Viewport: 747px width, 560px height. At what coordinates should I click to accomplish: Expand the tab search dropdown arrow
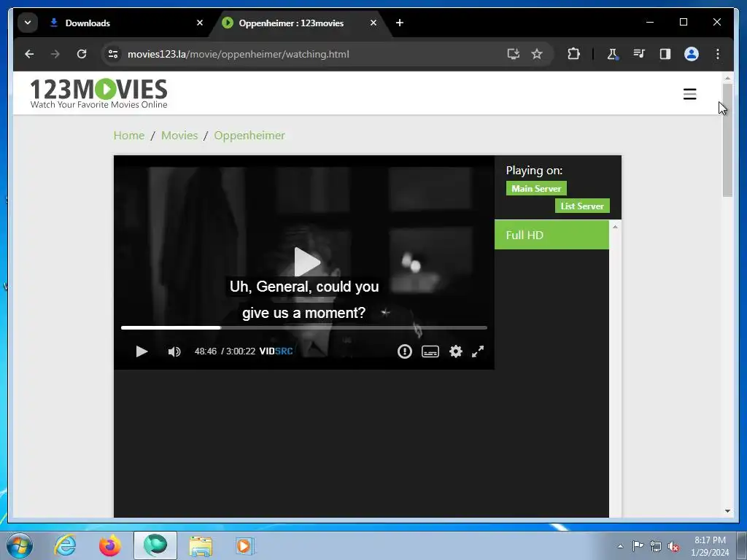(28, 23)
